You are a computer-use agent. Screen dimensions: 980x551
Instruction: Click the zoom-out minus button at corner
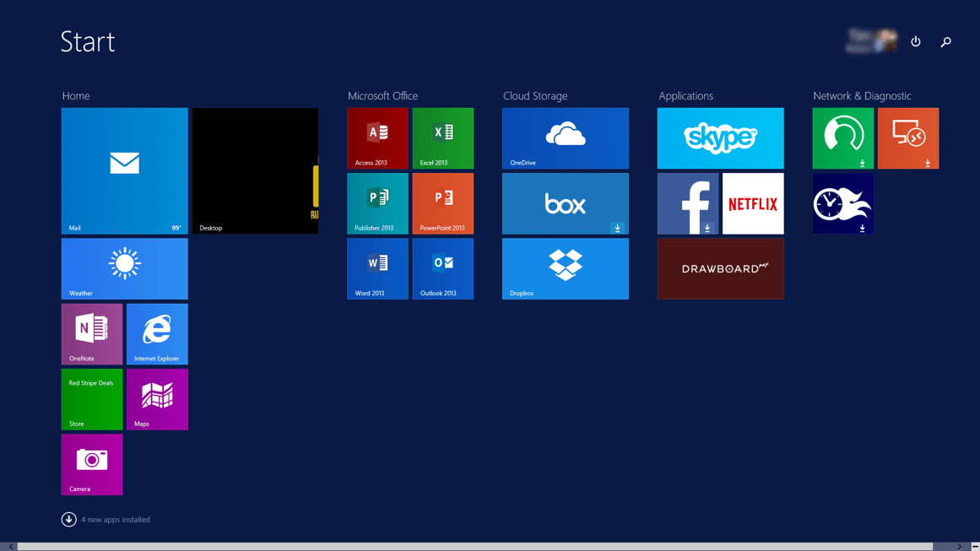pyautogui.click(x=975, y=547)
